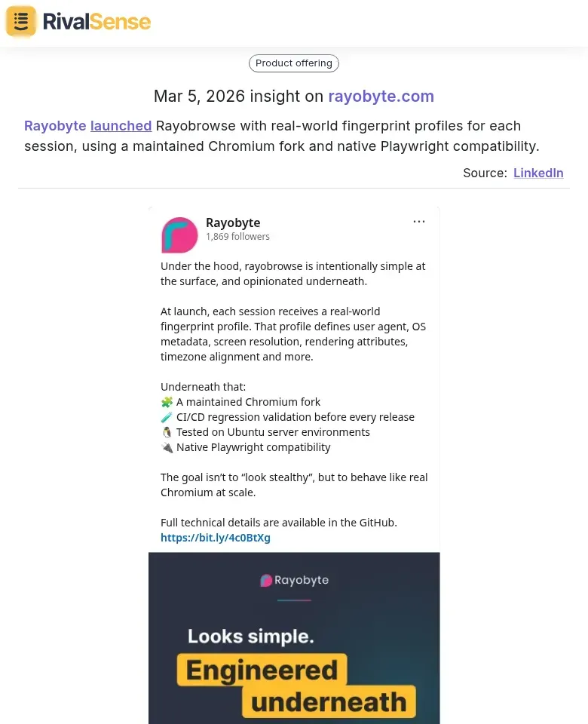The width and height of the screenshot is (588, 724).
Task: Click the hammer emoji beside Playwright compatibility
Action: click(x=167, y=446)
